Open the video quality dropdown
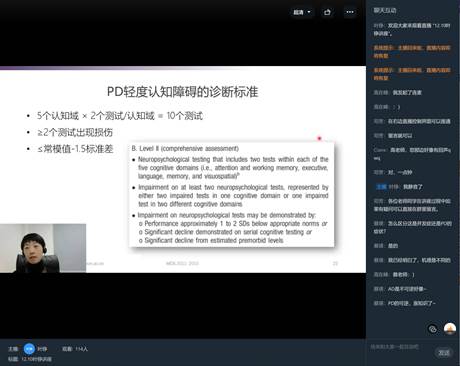The height and width of the screenshot is (366, 460). click(302, 12)
